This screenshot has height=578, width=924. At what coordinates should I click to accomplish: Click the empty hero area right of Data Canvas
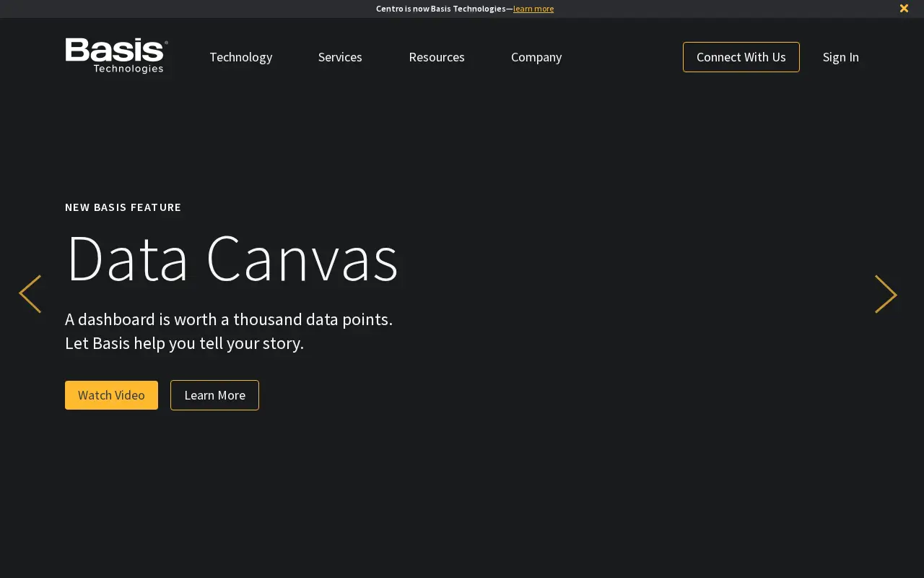coord(635,258)
